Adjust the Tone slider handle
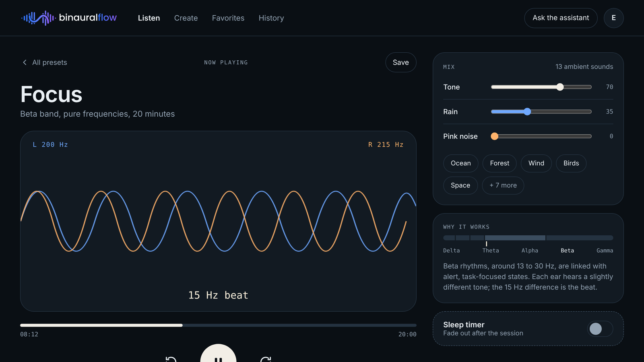This screenshot has height=362, width=644. coord(560,87)
